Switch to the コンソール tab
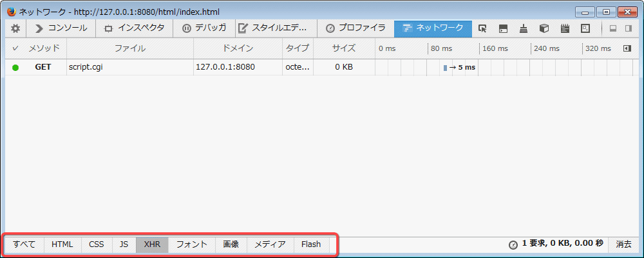The image size is (644, 258). [x=62, y=28]
